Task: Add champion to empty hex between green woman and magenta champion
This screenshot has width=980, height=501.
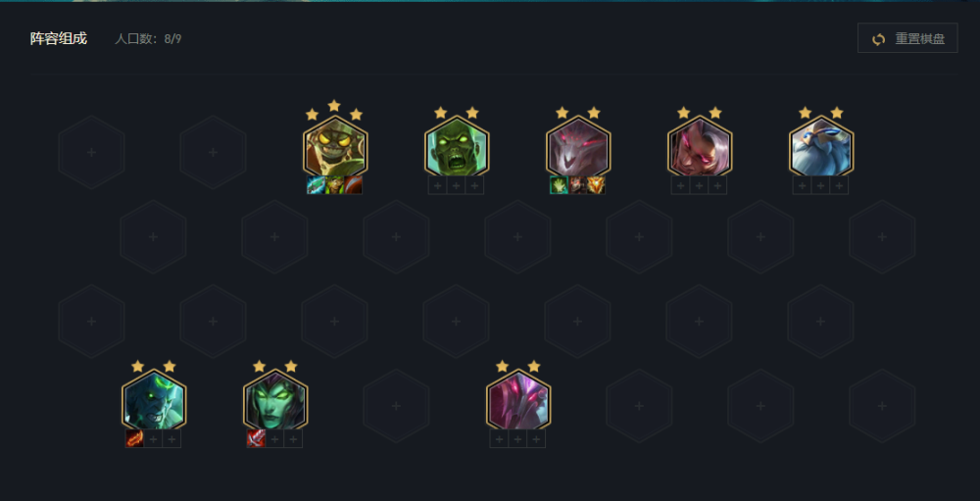Action: pos(396,406)
